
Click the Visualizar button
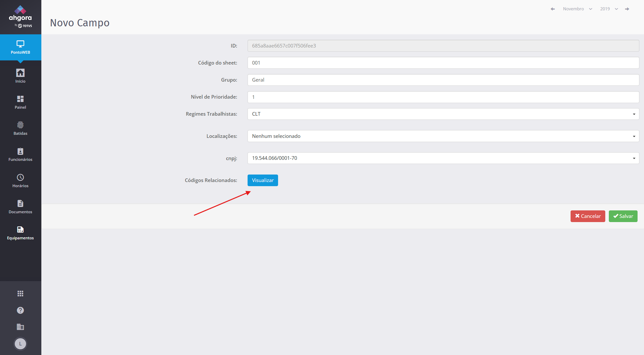263,180
